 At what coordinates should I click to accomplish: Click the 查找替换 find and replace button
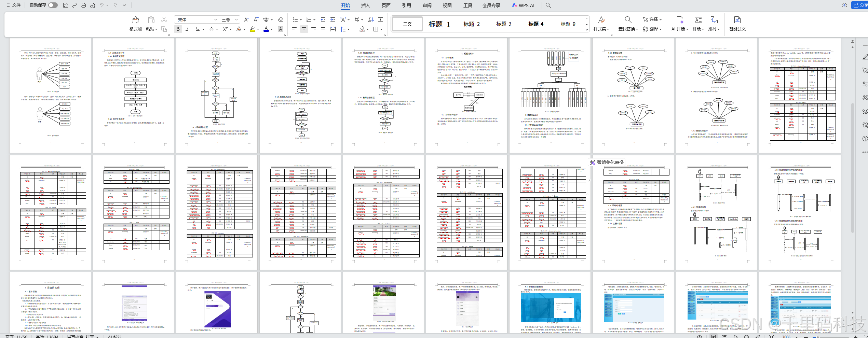pyautogui.click(x=628, y=24)
